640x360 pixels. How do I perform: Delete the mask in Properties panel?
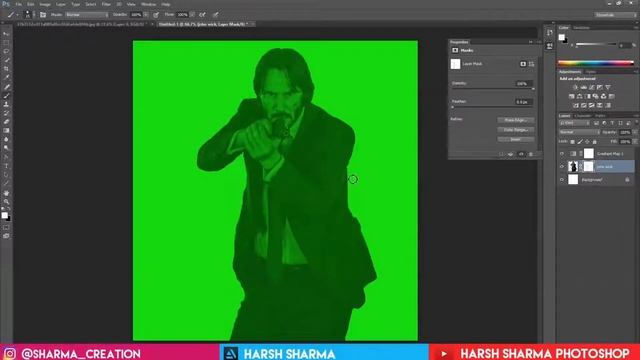[x=531, y=154]
